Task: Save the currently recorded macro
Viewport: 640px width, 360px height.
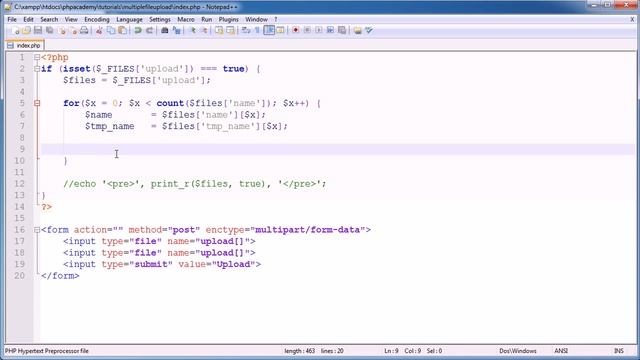Action: click(342, 30)
